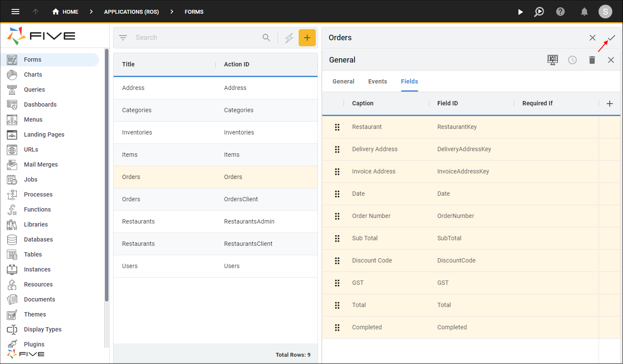Click the Mail Merges icon
The height and width of the screenshot is (364, 623).
12,164
